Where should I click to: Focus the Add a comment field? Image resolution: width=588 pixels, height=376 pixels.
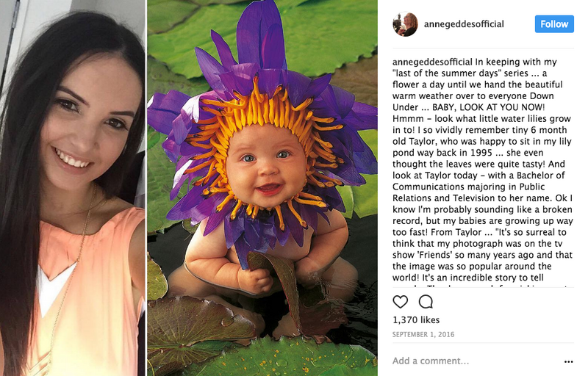(x=470, y=361)
